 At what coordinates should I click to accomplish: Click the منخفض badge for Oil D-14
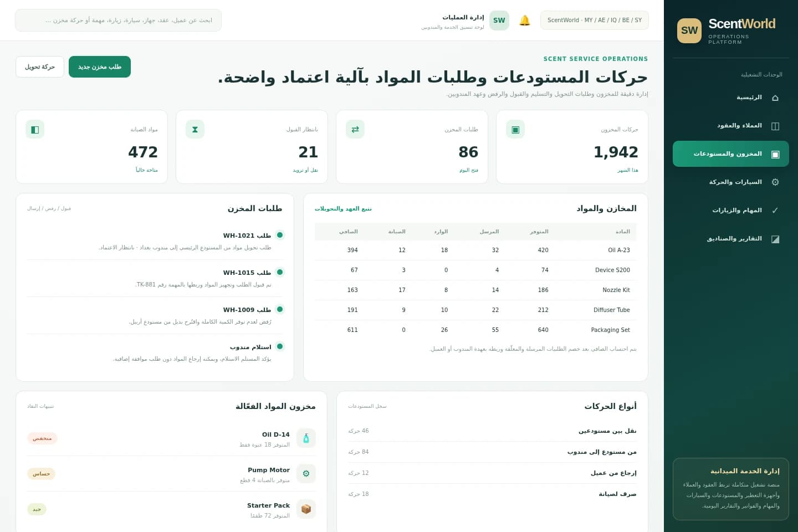point(42,438)
